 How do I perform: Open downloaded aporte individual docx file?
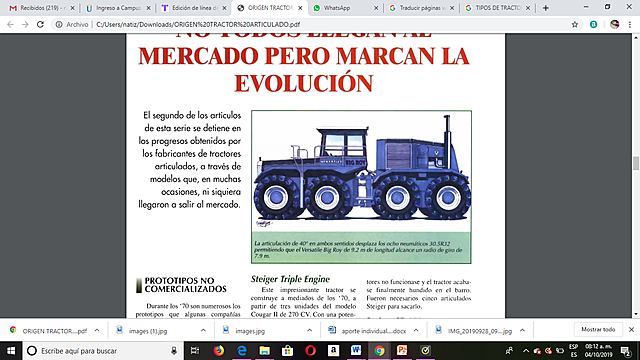[x=367, y=331]
